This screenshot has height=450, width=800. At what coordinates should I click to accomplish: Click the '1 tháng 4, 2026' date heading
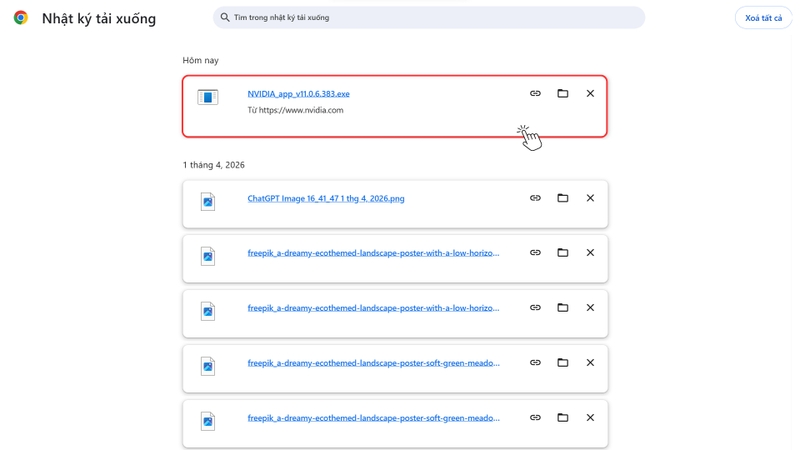(x=214, y=165)
